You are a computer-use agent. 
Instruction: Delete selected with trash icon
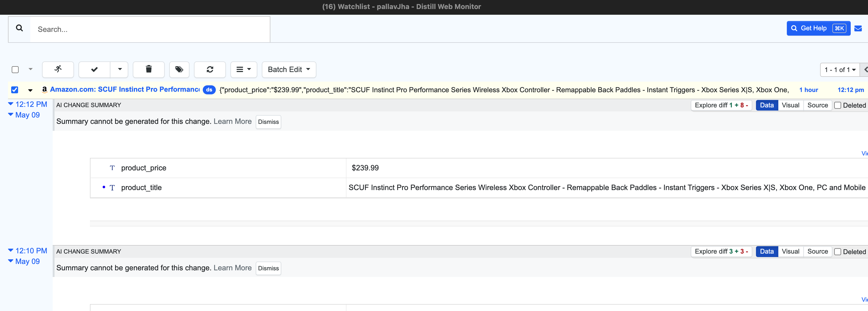click(x=148, y=69)
